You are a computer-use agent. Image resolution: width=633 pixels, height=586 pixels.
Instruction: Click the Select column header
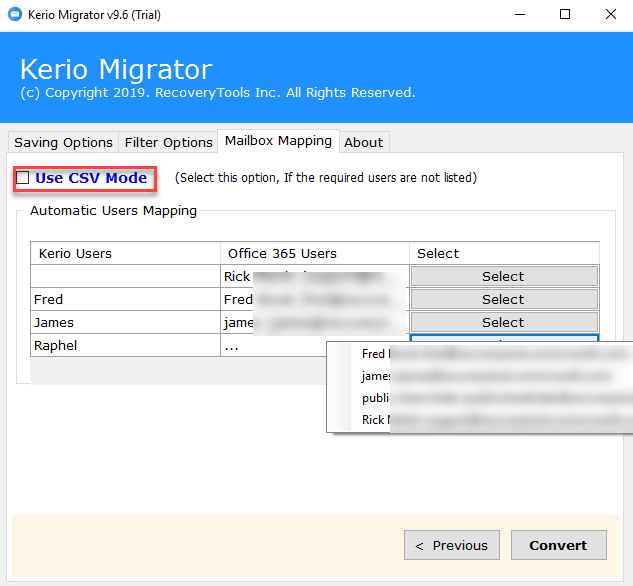point(504,253)
